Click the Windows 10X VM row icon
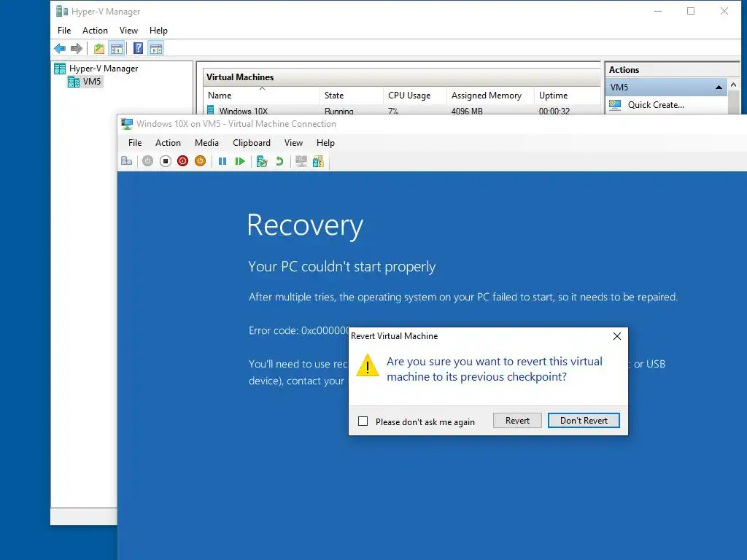The height and width of the screenshot is (560, 747). pos(211,111)
